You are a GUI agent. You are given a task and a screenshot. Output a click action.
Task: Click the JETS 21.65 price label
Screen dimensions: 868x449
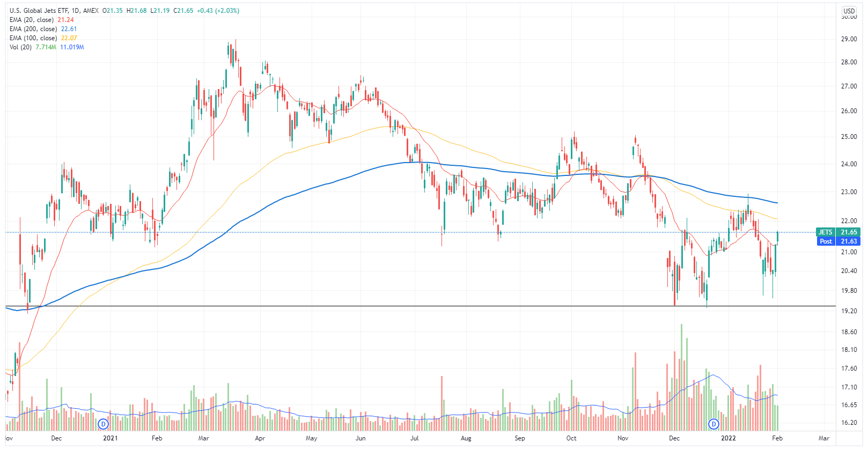click(x=838, y=232)
